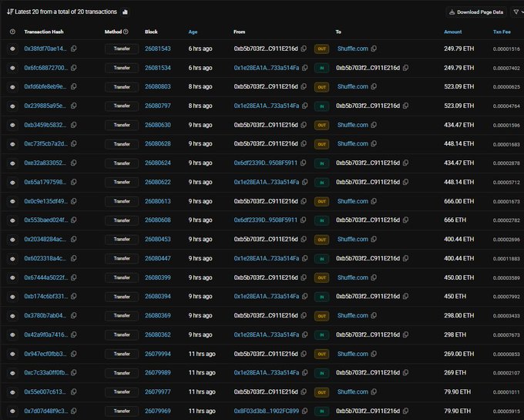
Task: Select the 79.90 ETH amount in last row
Action: point(458,411)
